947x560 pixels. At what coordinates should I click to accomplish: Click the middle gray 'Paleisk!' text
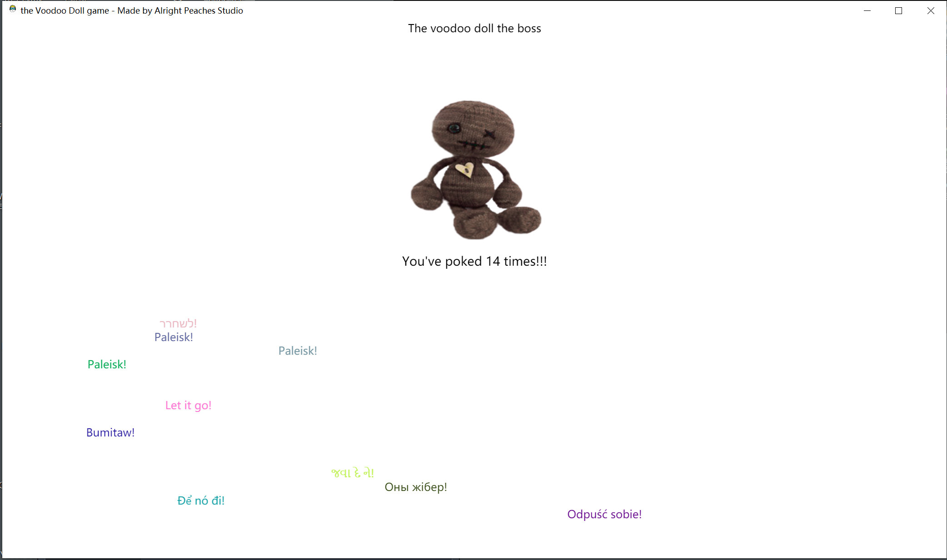click(298, 350)
